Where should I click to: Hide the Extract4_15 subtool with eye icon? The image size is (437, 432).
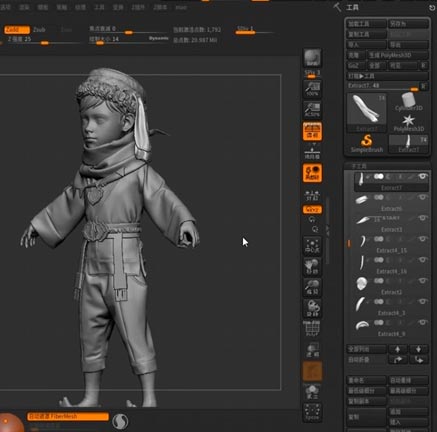click(x=423, y=239)
